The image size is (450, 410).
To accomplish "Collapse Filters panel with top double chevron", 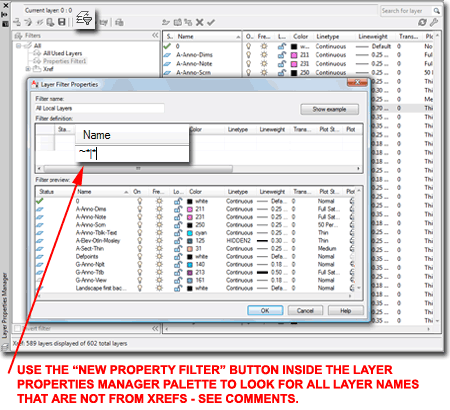I will click(155, 35).
